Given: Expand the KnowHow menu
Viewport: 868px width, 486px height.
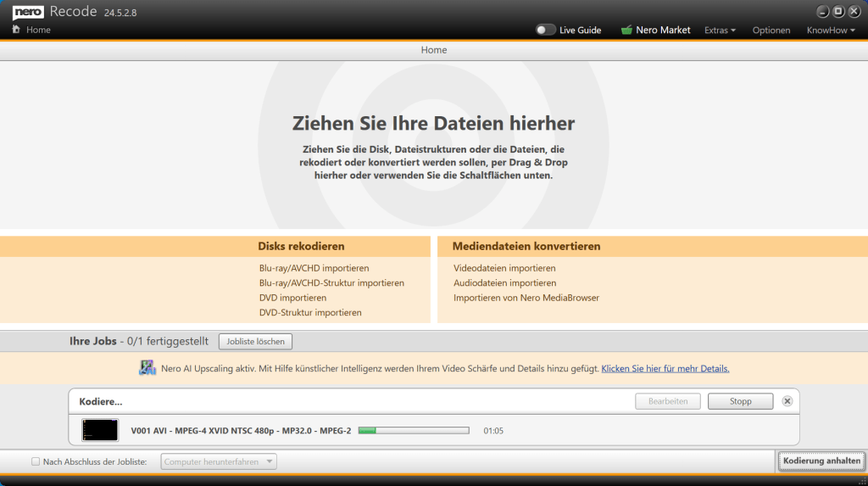Looking at the screenshot, I should (831, 30).
